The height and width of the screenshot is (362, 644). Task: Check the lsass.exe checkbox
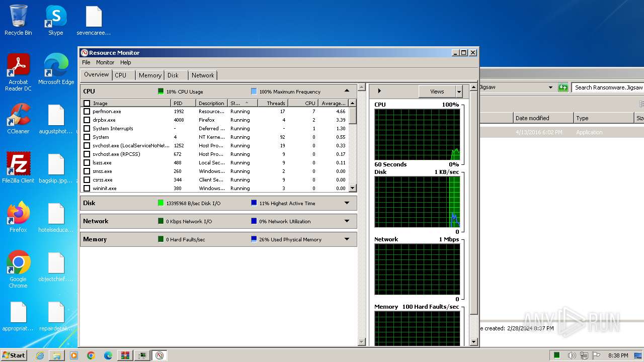(87, 163)
